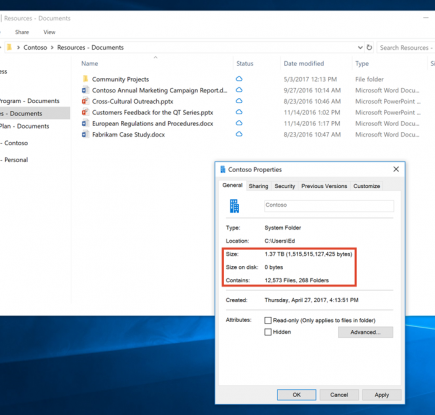
Task: Click the C:\Users\Ed location value
Action: [x=280, y=241]
